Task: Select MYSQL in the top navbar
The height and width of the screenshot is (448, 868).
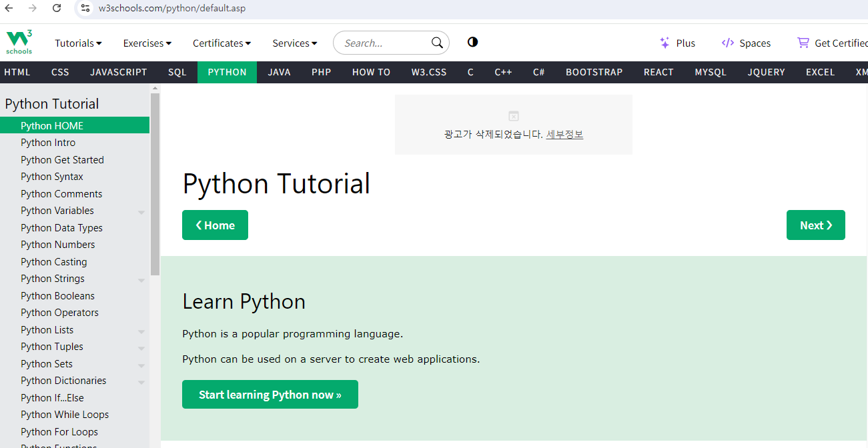Action: click(711, 72)
